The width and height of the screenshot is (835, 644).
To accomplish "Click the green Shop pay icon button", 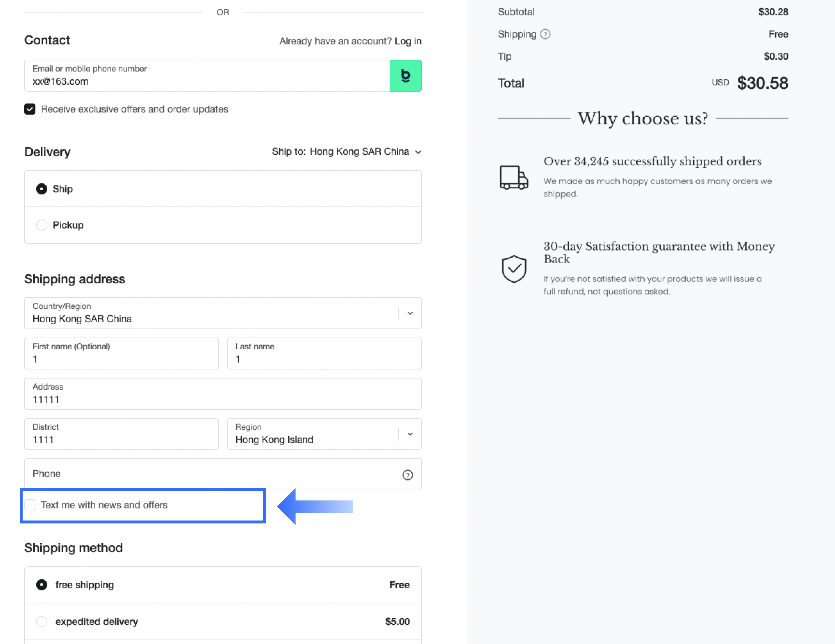I will (x=405, y=76).
